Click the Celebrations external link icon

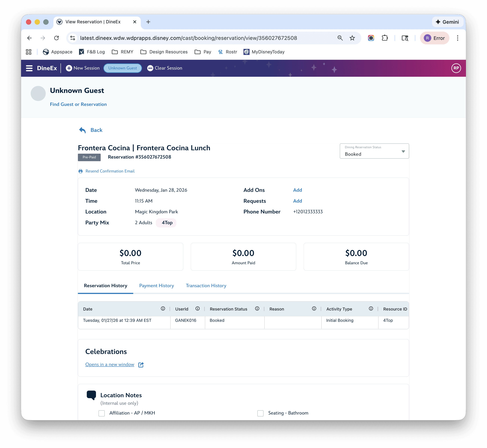tap(141, 365)
